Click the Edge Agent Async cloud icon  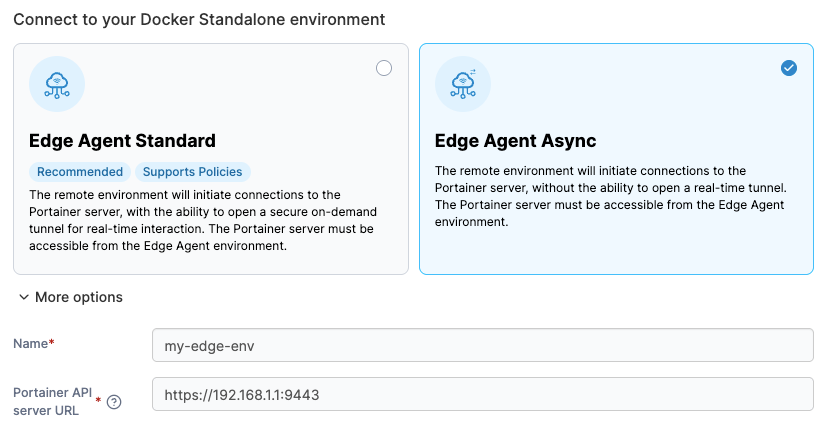[x=463, y=84]
